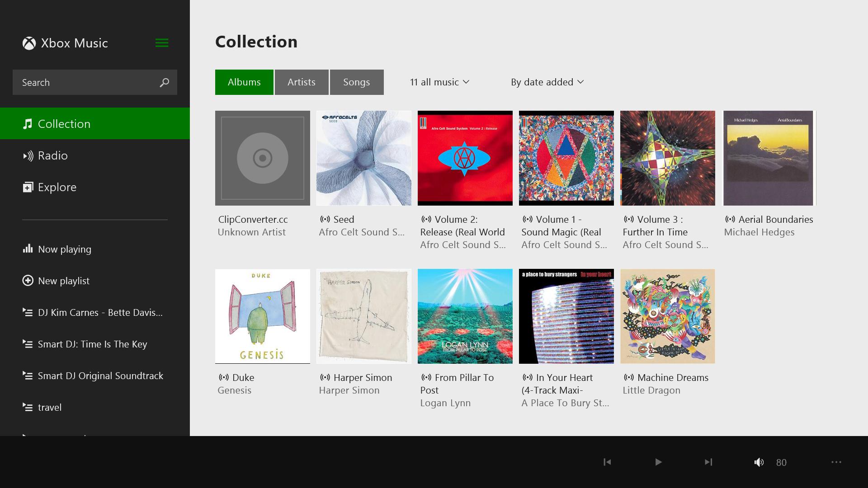Click the ClipConverter.cc album title
Screen dimensions: 868x488
point(253,220)
